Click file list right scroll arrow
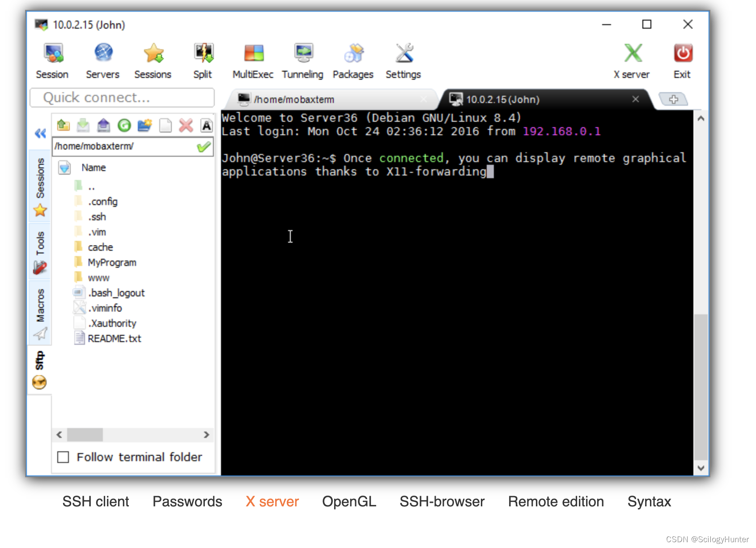 (x=206, y=435)
